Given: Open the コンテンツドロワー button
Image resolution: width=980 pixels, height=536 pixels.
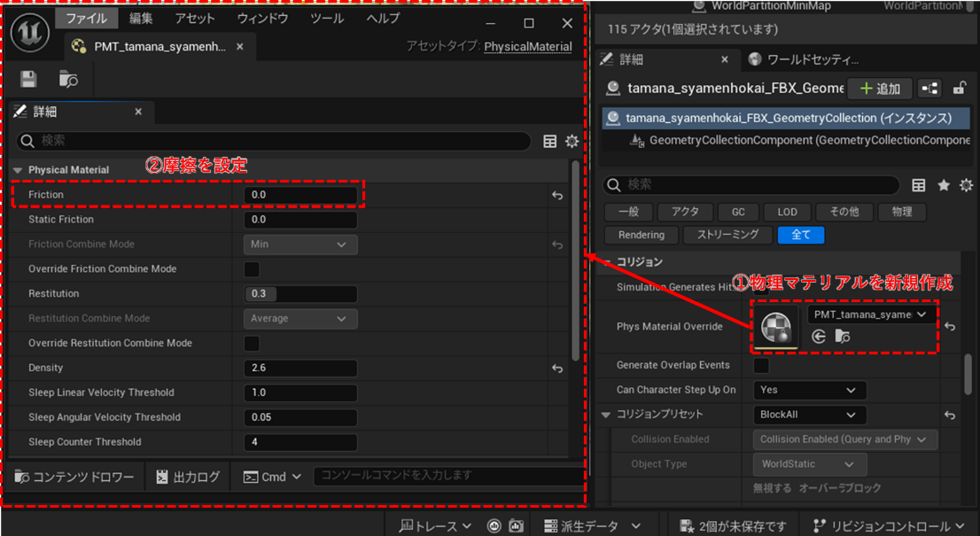Looking at the screenshot, I should coord(74,477).
